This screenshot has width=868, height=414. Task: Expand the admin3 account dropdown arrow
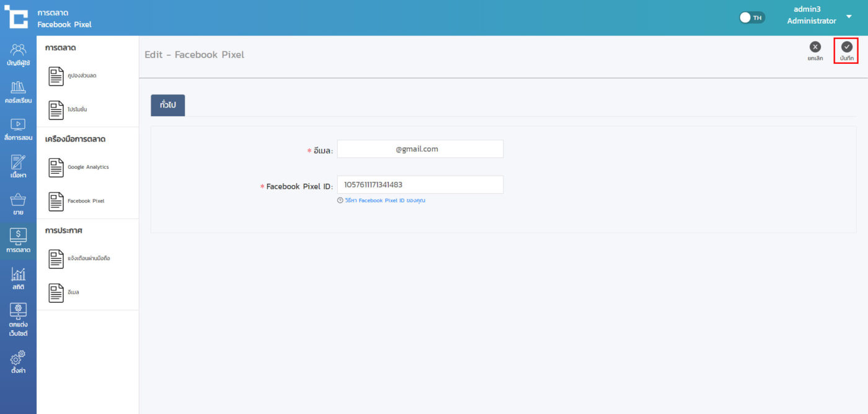(849, 17)
